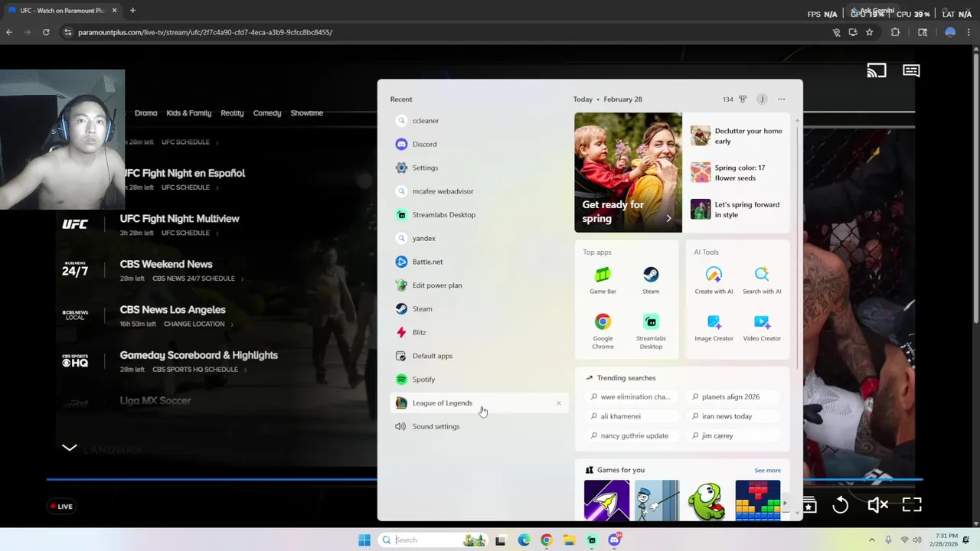
Task: Toggle fullscreen in the video player
Action: [x=911, y=505]
